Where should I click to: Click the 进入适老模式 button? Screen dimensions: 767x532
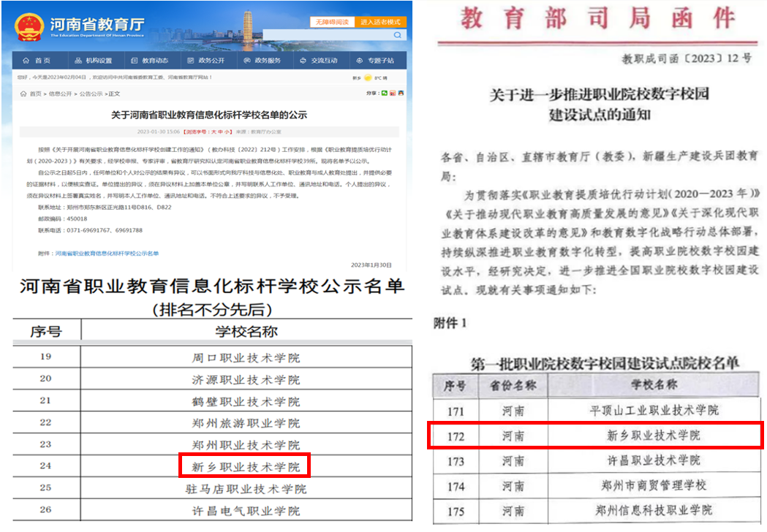click(380, 22)
